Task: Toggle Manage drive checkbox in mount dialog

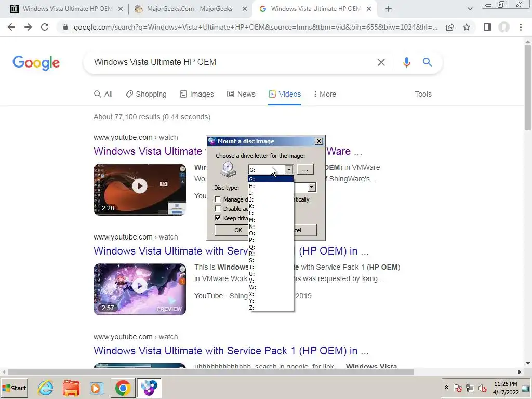Action: (x=218, y=199)
